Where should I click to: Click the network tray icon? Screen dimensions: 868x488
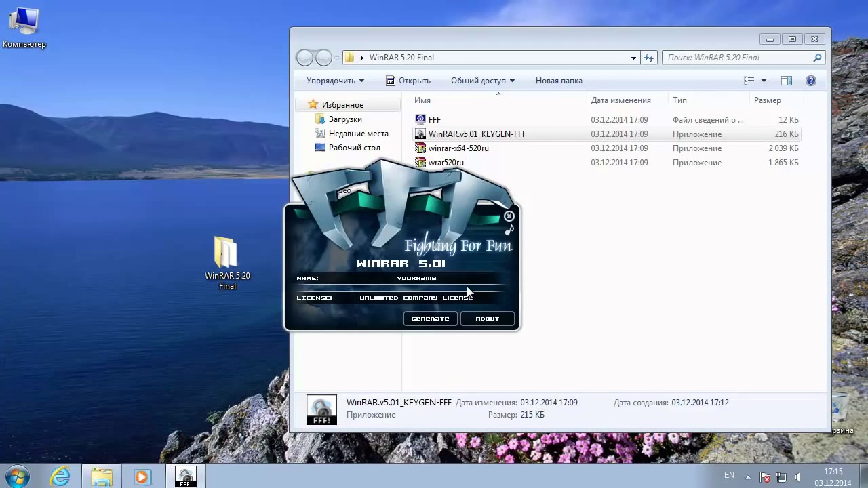point(781,477)
